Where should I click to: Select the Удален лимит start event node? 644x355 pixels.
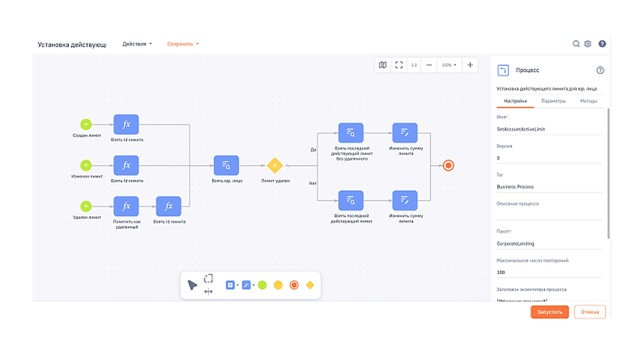point(86,206)
